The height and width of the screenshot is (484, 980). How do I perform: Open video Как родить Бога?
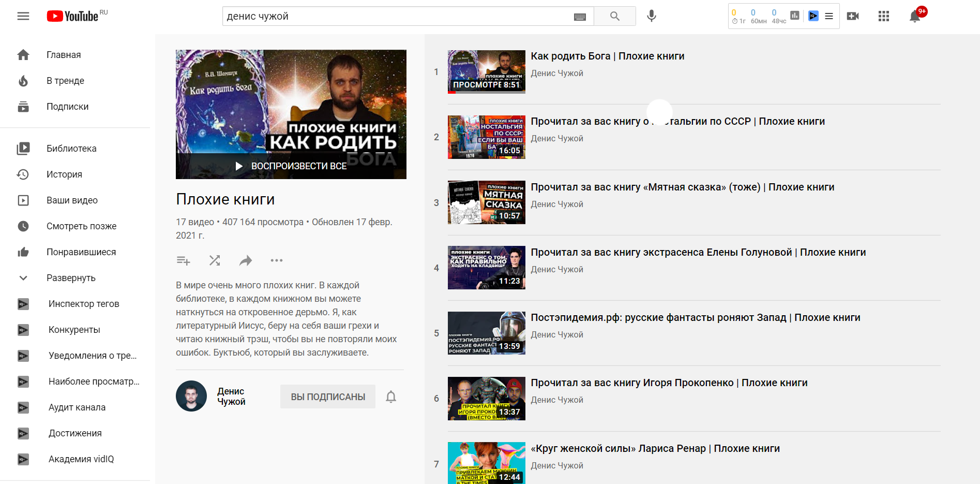607,56
